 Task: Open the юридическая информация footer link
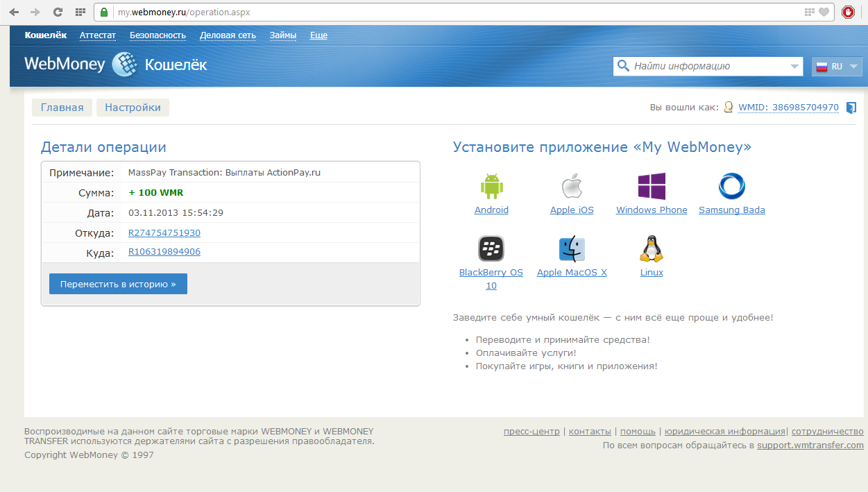tap(724, 432)
